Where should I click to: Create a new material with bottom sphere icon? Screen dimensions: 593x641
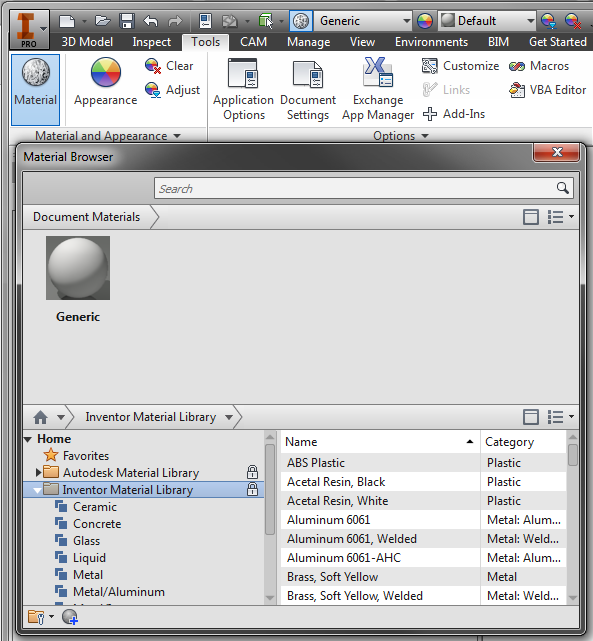tap(70, 617)
